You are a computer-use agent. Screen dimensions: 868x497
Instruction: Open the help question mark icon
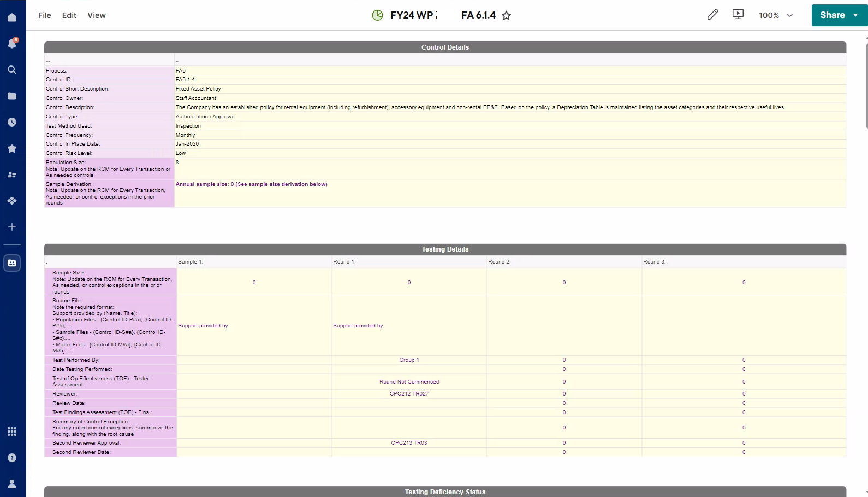pos(12,458)
